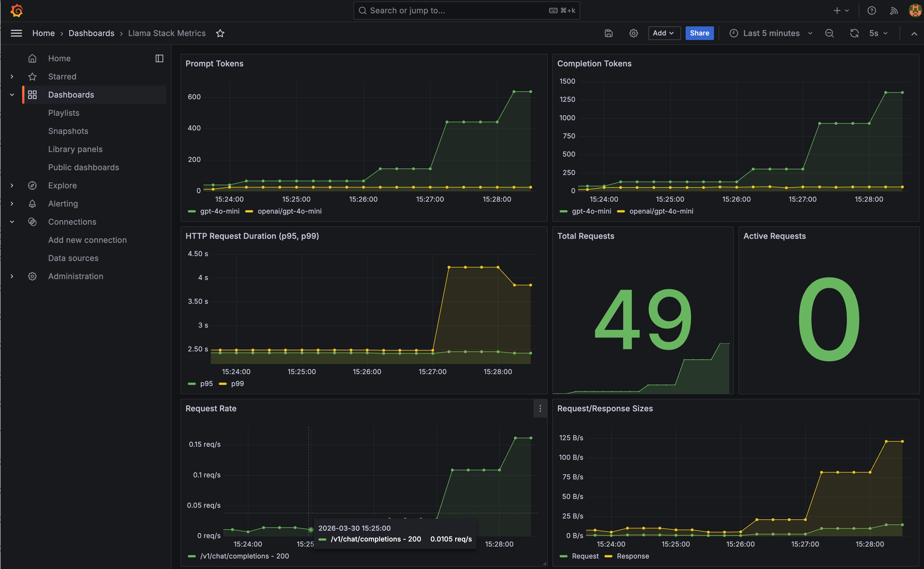Zoom out the time range
924x569 pixels.
click(x=829, y=33)
